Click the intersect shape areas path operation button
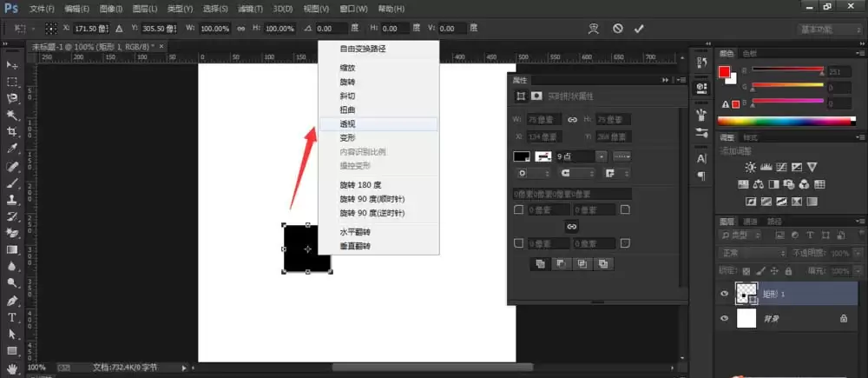868x378 pixels. coord(582,264)
